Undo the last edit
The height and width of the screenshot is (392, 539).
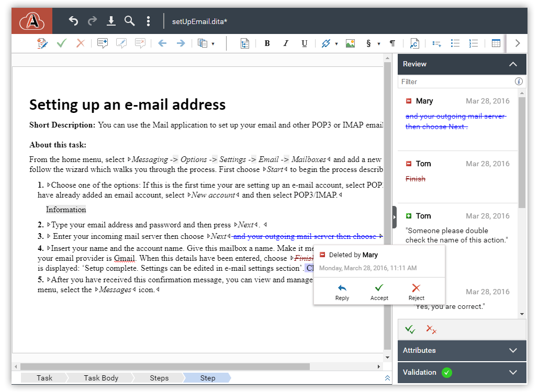pos(73,21)
